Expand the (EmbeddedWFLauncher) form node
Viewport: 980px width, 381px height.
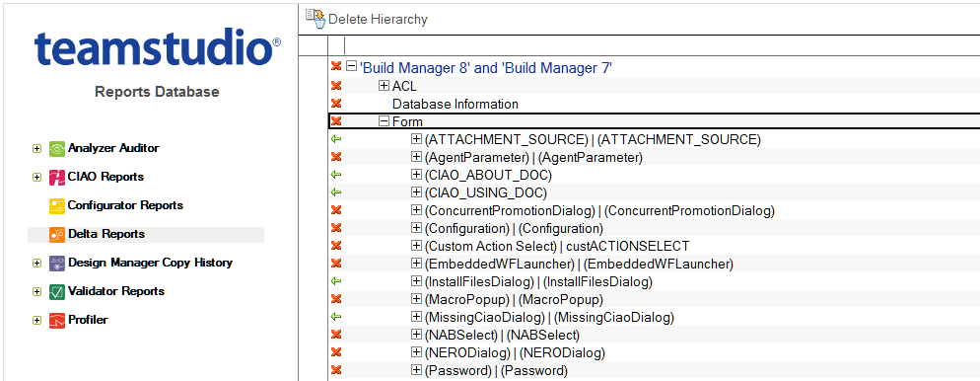tap(416, 264)
